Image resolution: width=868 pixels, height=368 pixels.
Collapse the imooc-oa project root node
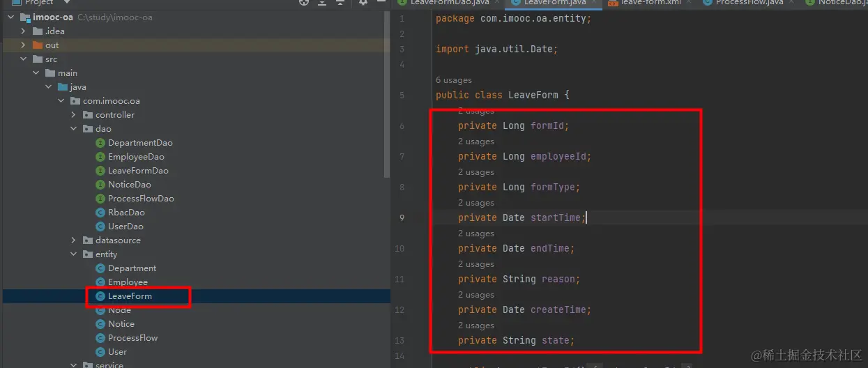[12, 17]
